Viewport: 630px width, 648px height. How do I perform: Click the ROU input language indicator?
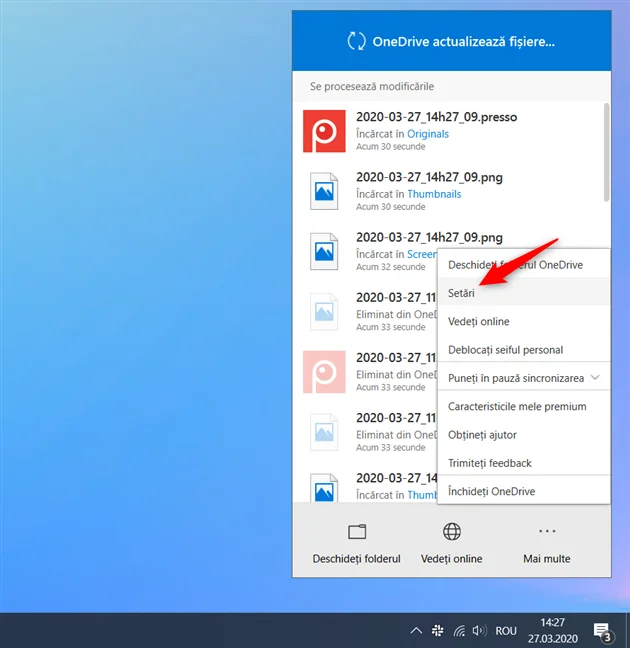click(506, 631)
